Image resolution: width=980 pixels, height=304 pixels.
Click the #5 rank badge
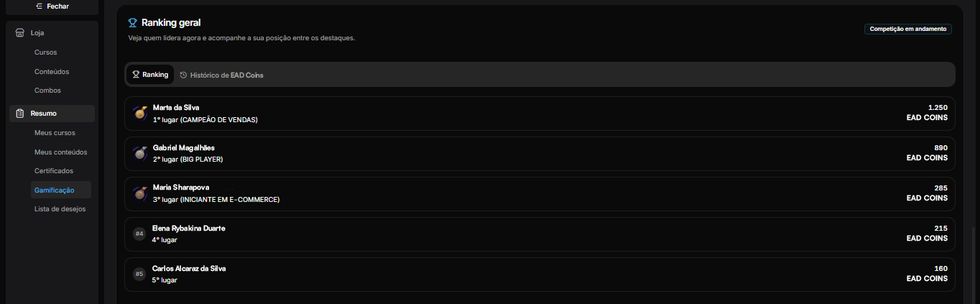139,275
